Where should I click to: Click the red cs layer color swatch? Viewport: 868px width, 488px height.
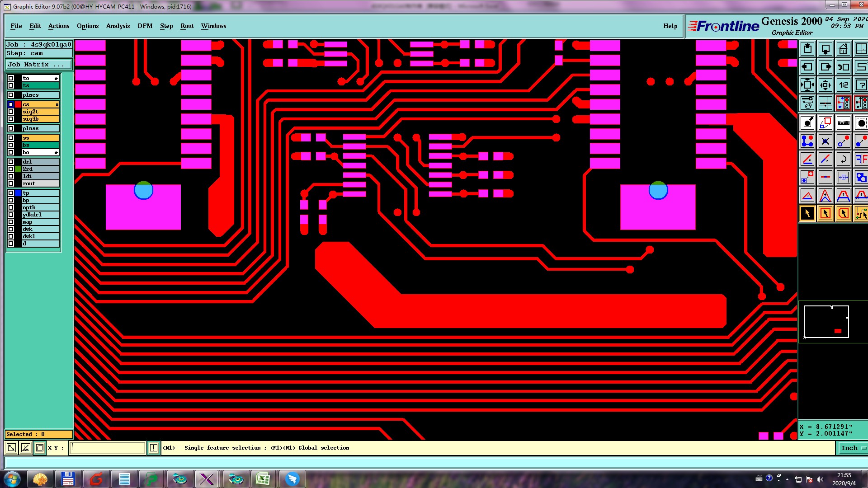[18, 104]
